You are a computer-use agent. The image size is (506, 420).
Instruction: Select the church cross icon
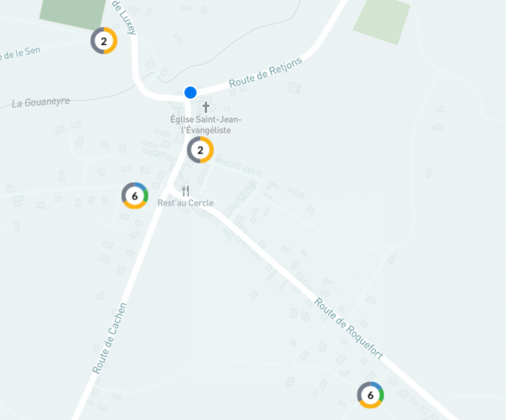(x=206, y=107)
